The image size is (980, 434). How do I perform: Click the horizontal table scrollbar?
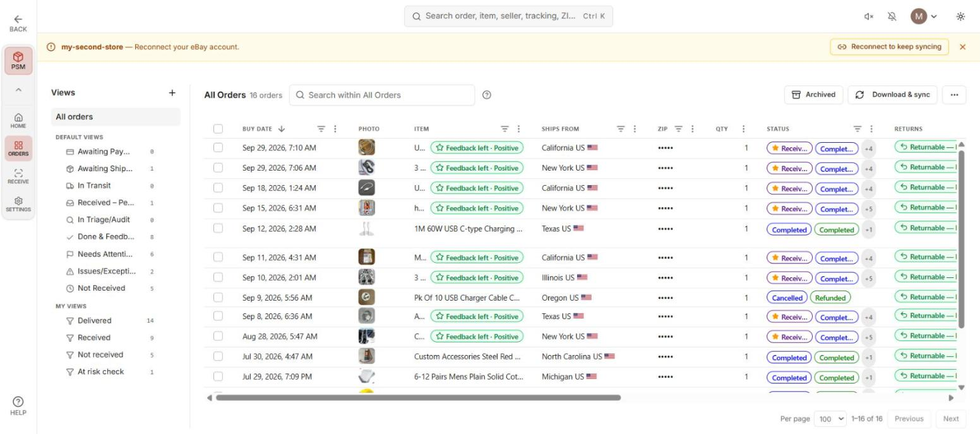[418, 397]
